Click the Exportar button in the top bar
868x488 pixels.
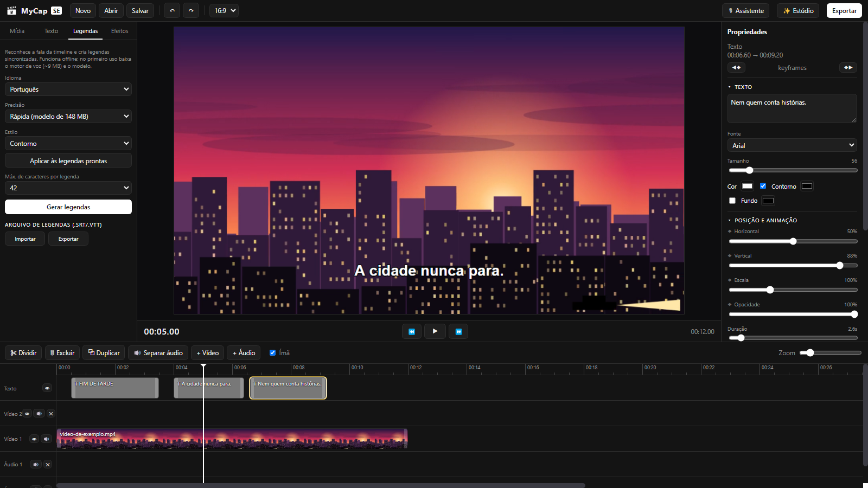pyautogui.click(x=844, y=11)
